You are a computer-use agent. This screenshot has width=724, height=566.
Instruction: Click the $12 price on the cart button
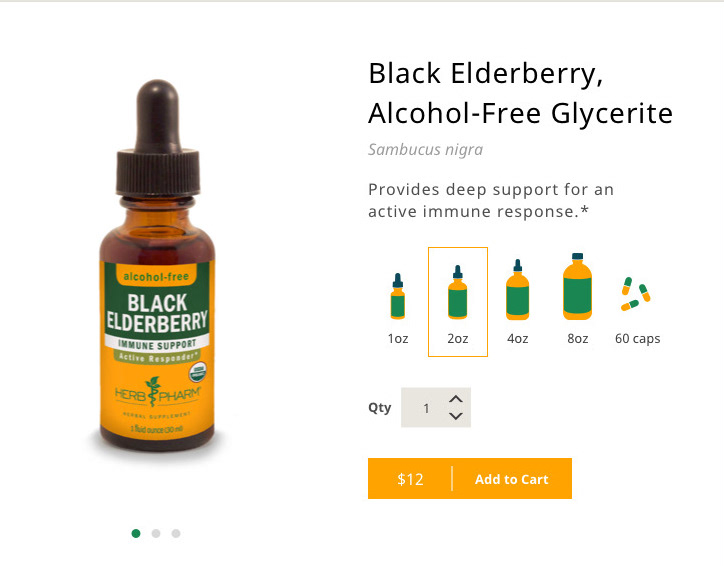(x=410, y=479)
